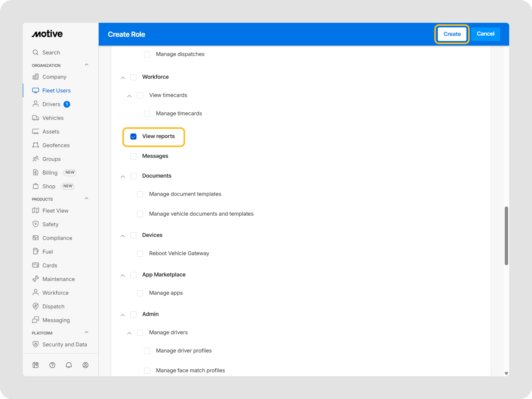Open the notifications bell at sidebar bottom

[x=69, y=365]
